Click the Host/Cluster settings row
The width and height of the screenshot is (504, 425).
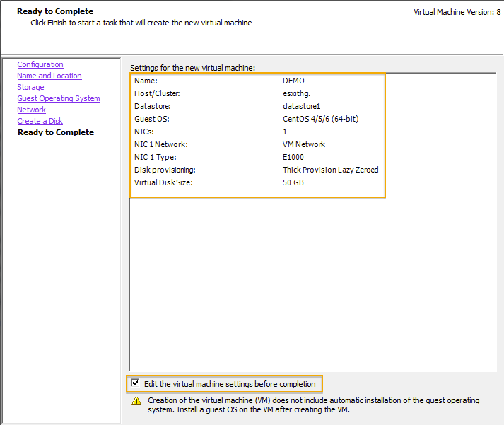click(x=257, y=93)
